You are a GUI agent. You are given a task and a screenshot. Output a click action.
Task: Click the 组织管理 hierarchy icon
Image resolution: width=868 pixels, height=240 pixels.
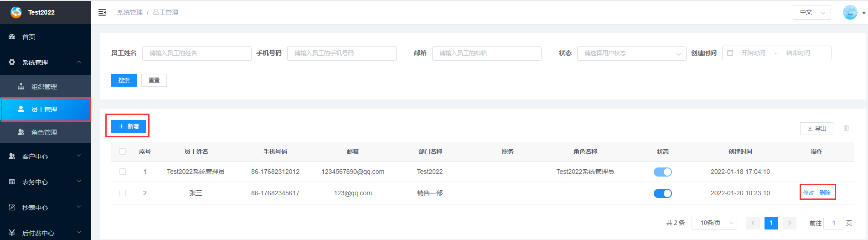pos(21,86)
